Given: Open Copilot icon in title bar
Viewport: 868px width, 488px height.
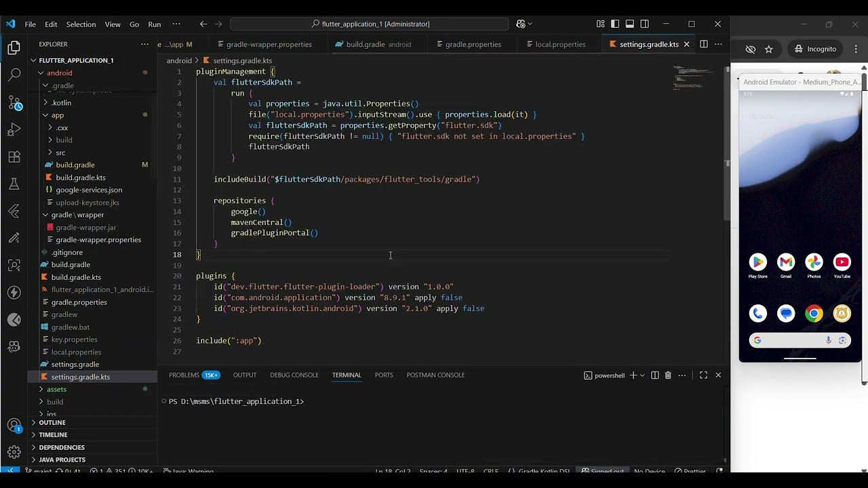Looking at the screenshot, I should 521,24.
